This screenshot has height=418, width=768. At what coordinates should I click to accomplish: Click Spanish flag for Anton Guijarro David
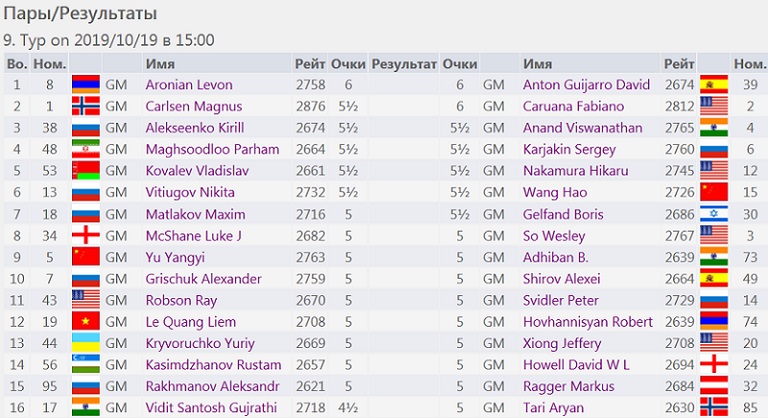click(x=713, y=85)
